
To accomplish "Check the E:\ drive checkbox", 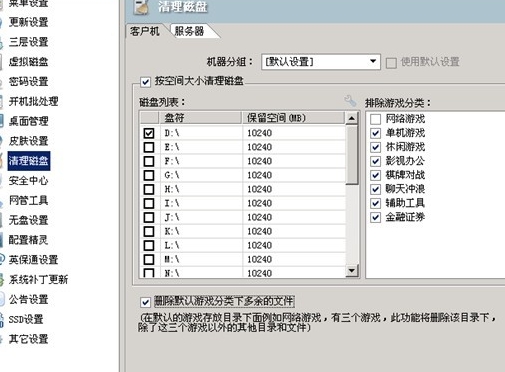I will 149,147.
